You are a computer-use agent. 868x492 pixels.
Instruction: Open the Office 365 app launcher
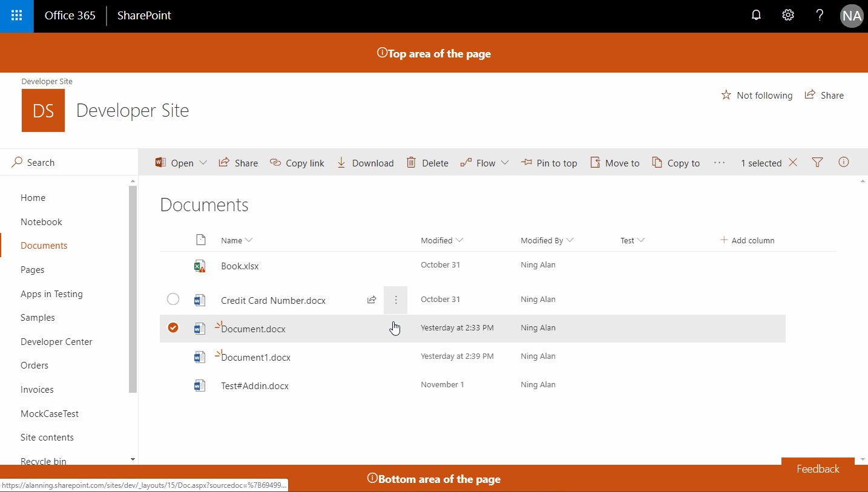point(16,16)
